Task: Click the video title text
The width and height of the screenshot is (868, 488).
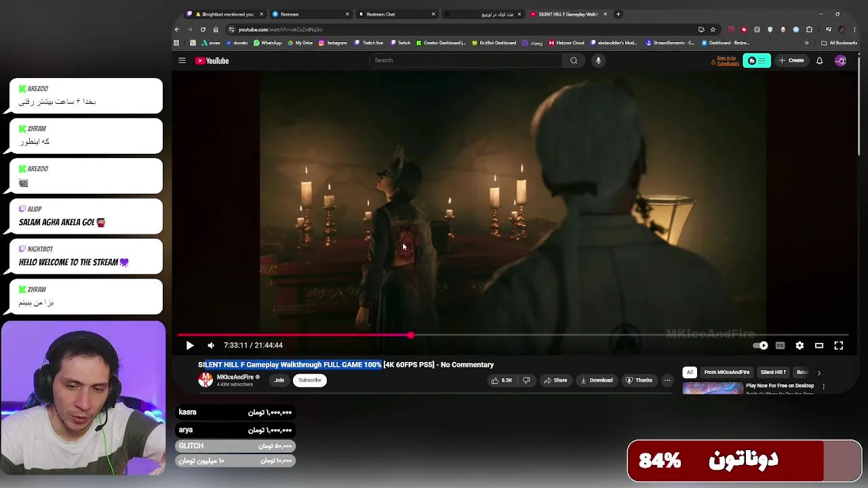Action: point(346,365)
